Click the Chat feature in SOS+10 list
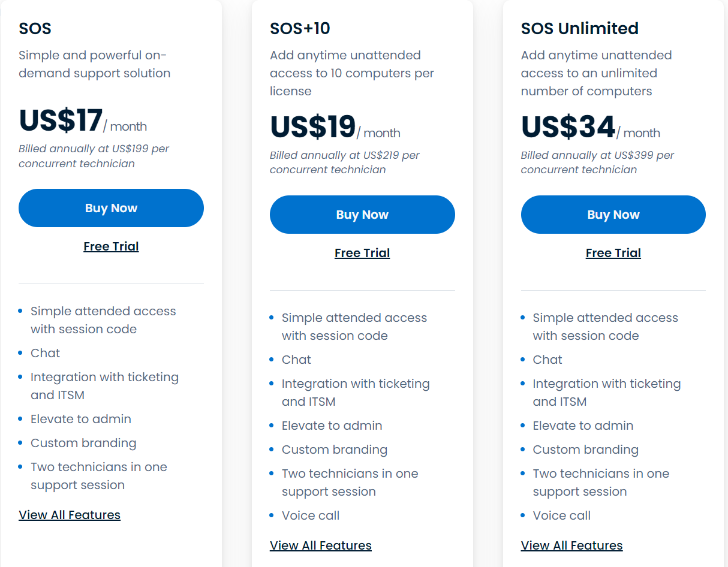Viewport: 728px width, 567px height. click(x=296, y=360)
